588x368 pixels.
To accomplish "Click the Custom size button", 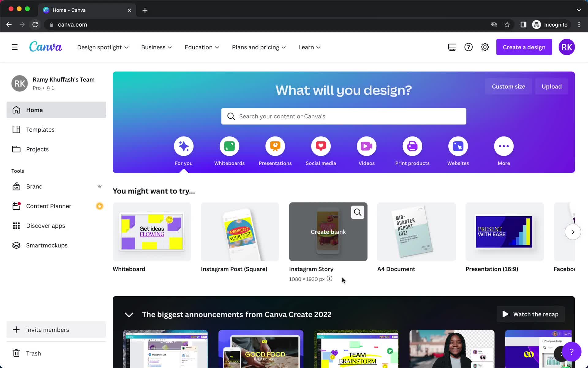I will point(508,86).
